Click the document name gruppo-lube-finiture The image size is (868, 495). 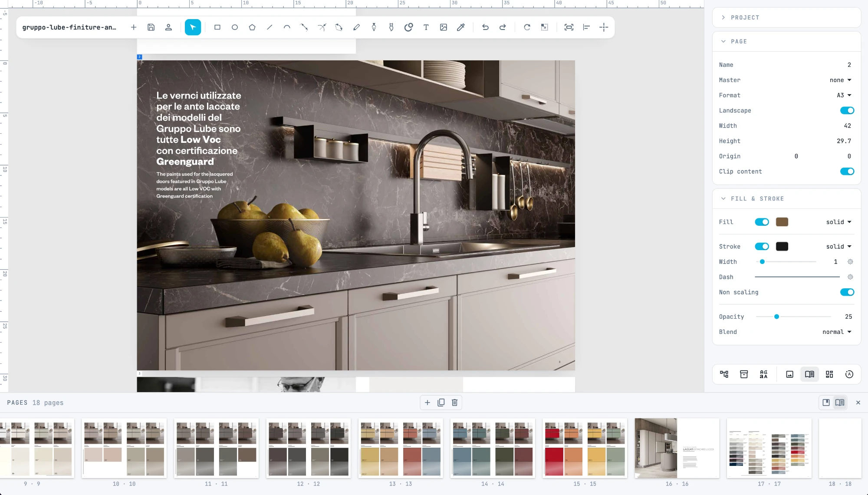click(69, 27)
